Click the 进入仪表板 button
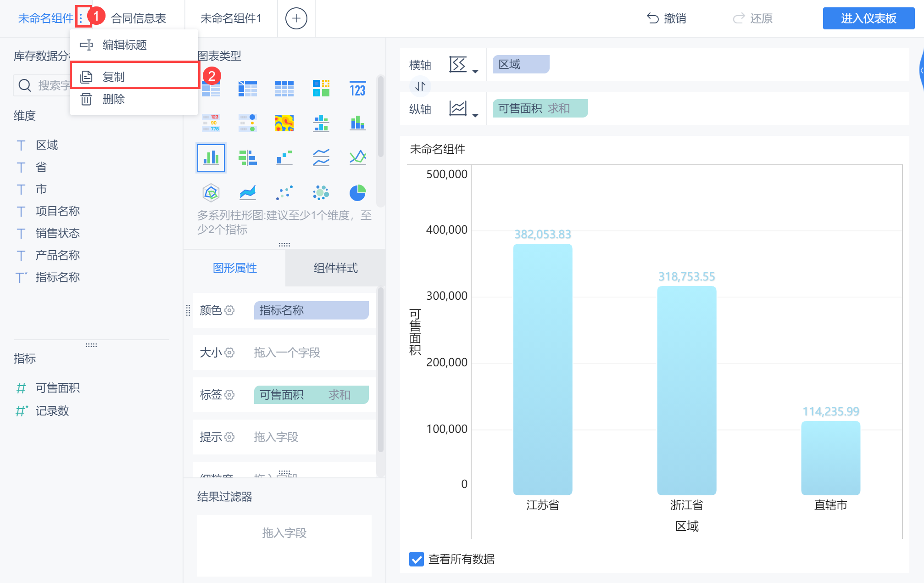Image resolution: width=924 pixels, height=583 pixels. point(868,18)
